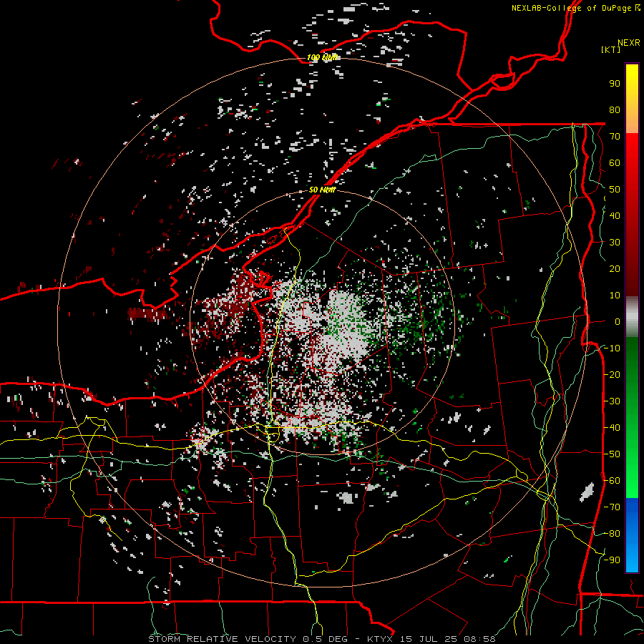
Task: Click the -30 scale label
Action: (x=612, y=401)
